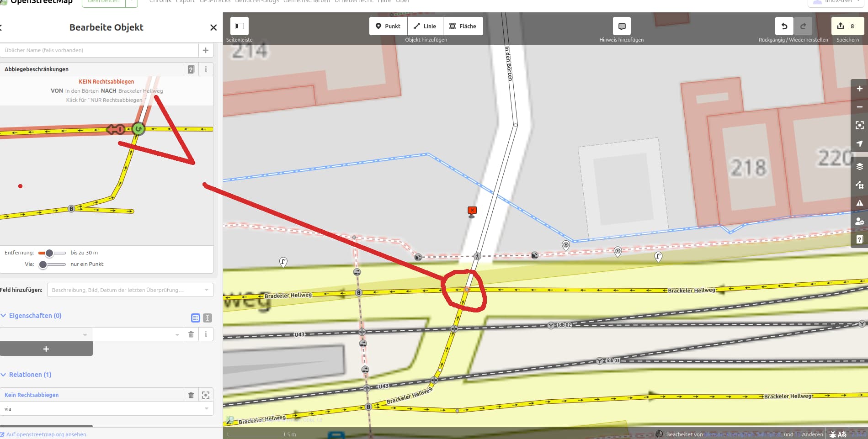Open the via role dropdown
The width and height of the screenshot is (868, 439).
point(107,409)
